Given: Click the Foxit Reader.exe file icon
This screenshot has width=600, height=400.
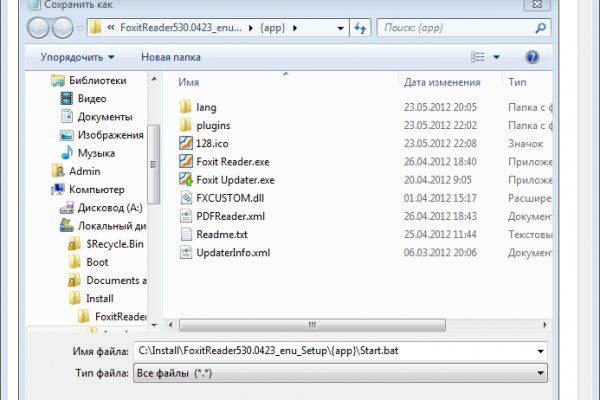Looking at the screenshot, I should 186,161.
